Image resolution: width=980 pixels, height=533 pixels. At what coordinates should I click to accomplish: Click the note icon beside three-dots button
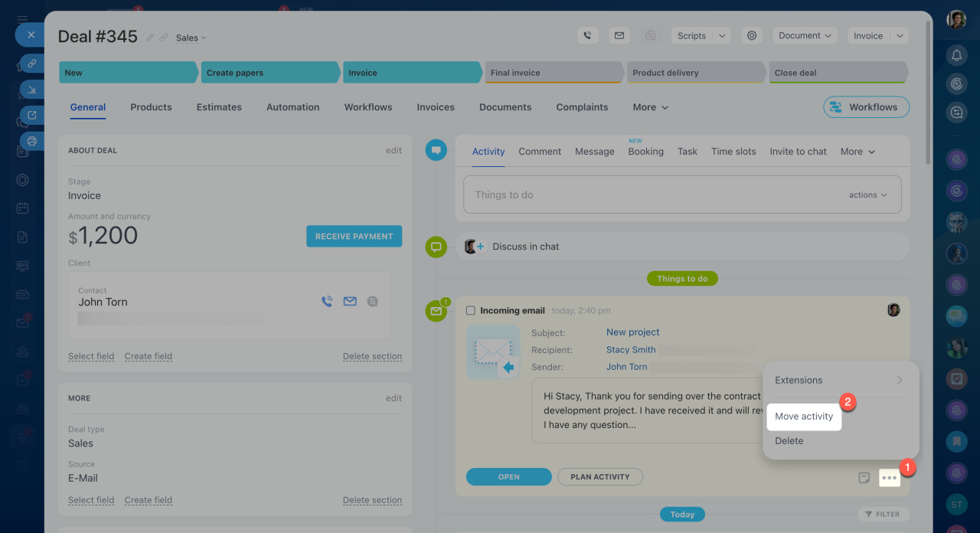(x=864, y=477)
